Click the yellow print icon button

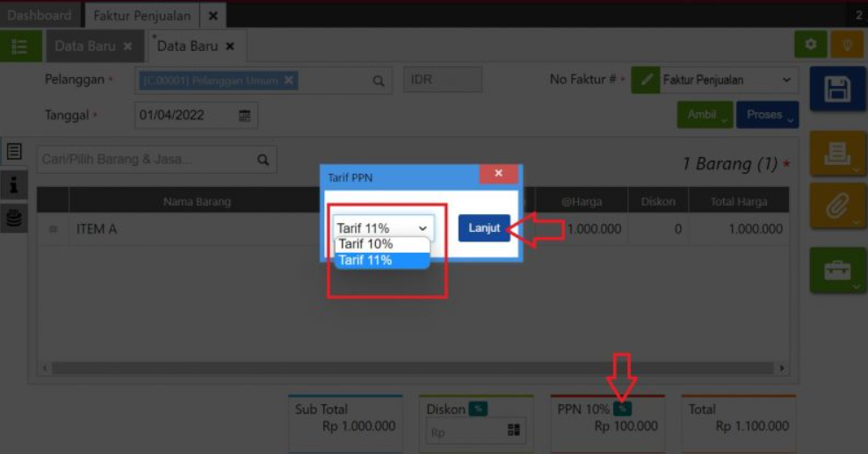(836, 155)
